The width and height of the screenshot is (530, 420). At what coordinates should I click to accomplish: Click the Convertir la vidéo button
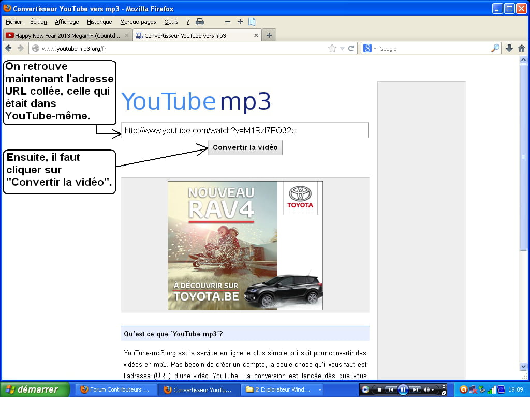coord(245,147)
